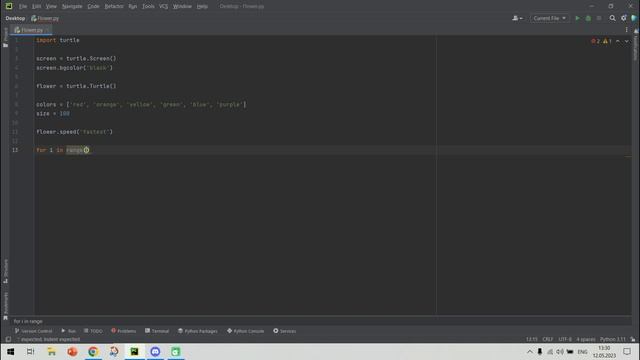The width and height of the screenshot is (640, 360).
Task: Toggle the Bookmarks tool window sidebar
Action: (5, 306)
